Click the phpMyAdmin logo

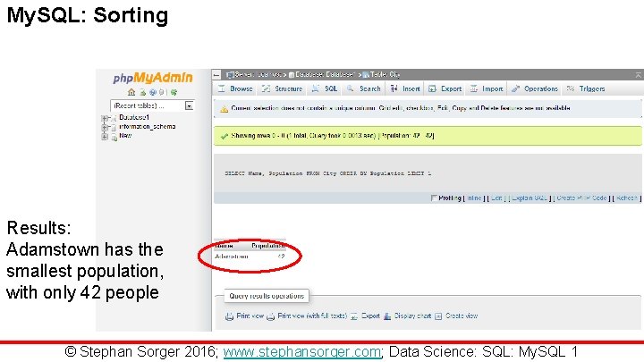click(x=153, y=78)
